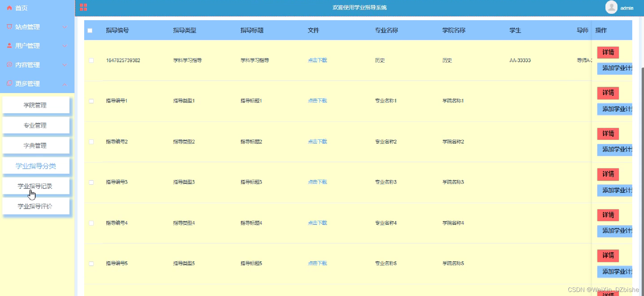Click 点击下载 link in 指导编号2 row
The width and height of the screenshot is (644, 296).
click(x=317, y=141)
